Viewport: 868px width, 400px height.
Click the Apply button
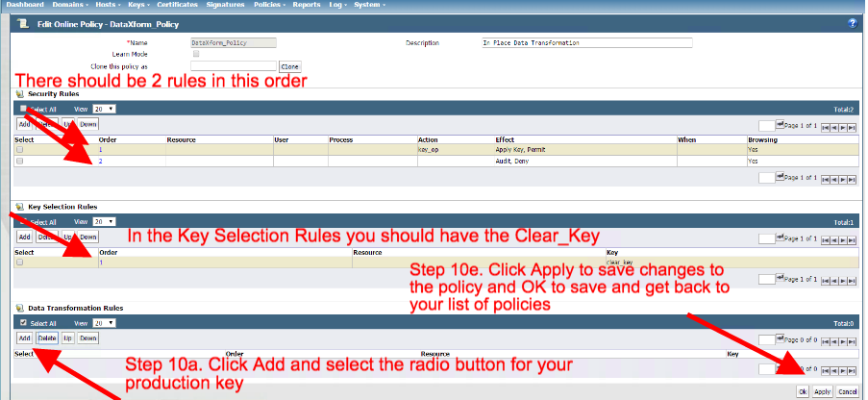[x=822, y=392]
